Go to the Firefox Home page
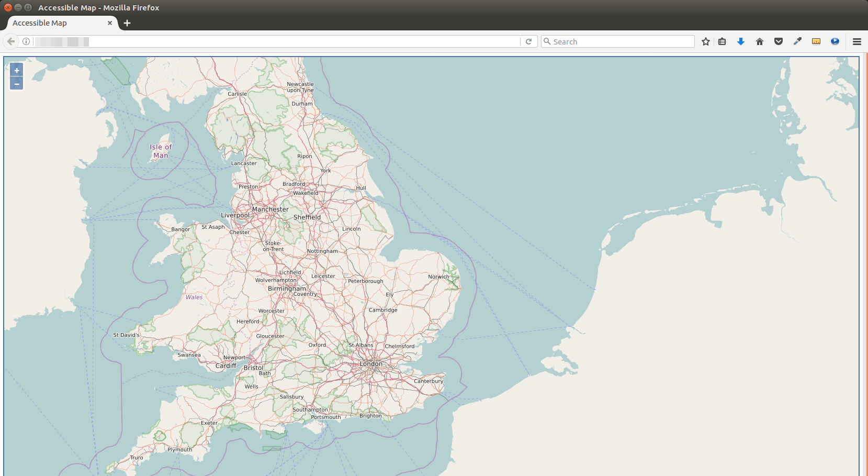 coord(760,41)
